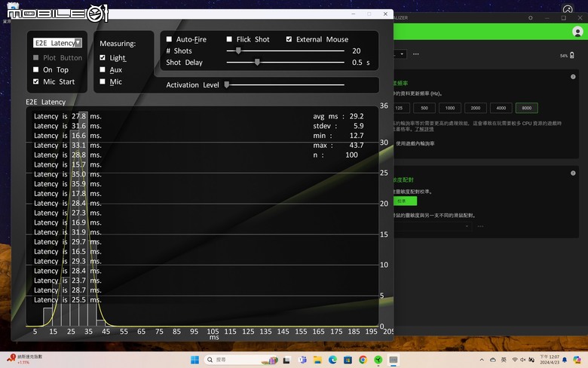Select 2000 Hz polling rate in Razer window
588x368 pixels.
(x=476, y=108)
